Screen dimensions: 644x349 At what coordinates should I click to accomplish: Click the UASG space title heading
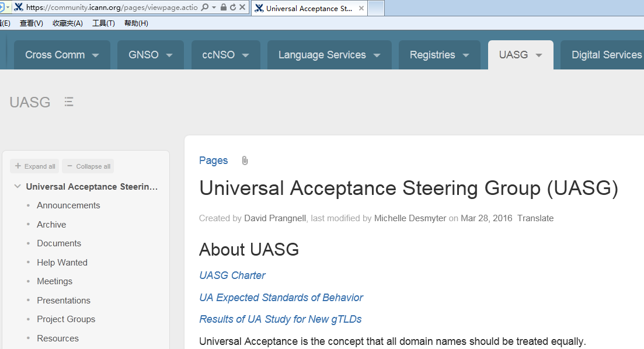pyautogui.click(x=30, y=102)
